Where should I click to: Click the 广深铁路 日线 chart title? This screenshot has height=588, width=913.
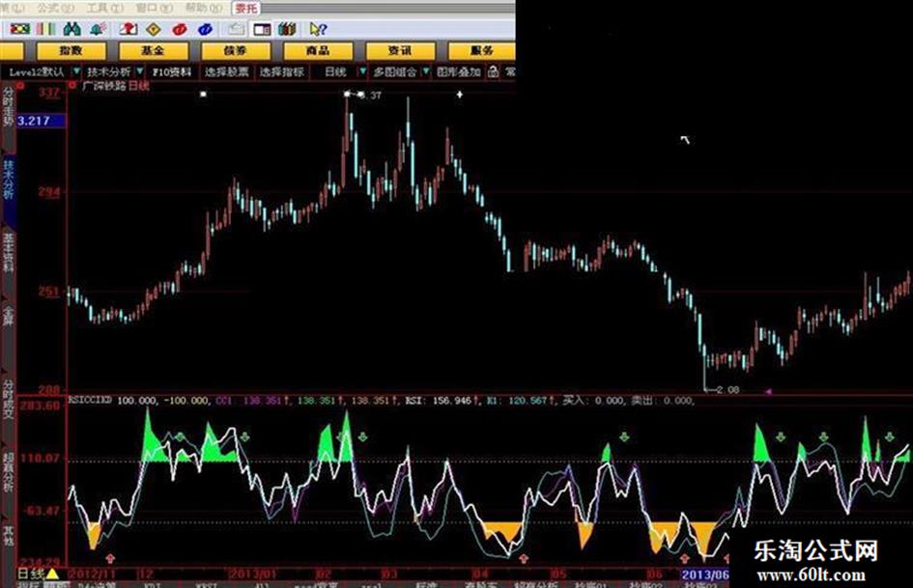(x=115, y=86)
